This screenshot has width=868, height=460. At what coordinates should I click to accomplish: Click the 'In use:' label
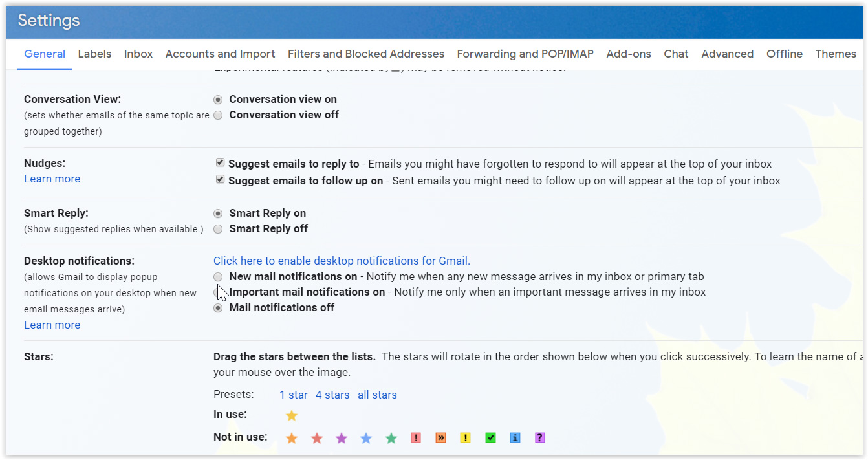(x=230, y=415)
